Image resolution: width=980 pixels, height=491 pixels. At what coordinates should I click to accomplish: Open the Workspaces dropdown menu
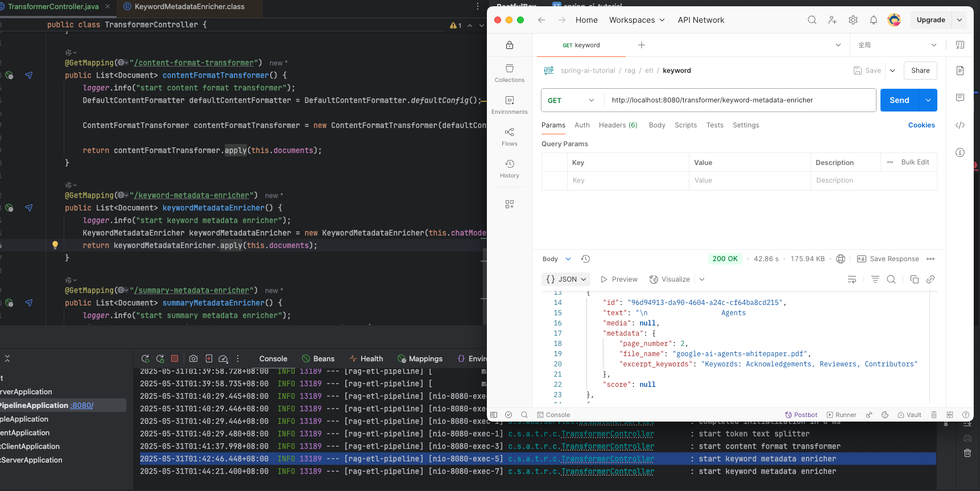coord(636,20)
